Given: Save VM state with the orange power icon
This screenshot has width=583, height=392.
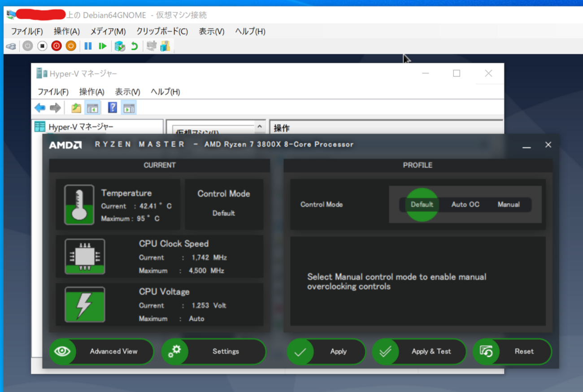Looking at the screenshot, I should point(71,46).
